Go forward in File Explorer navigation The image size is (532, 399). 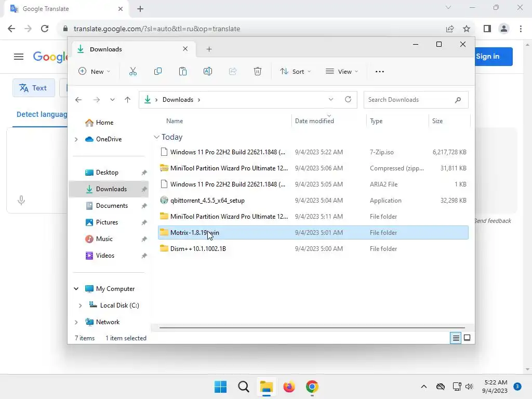pos(96,100)
